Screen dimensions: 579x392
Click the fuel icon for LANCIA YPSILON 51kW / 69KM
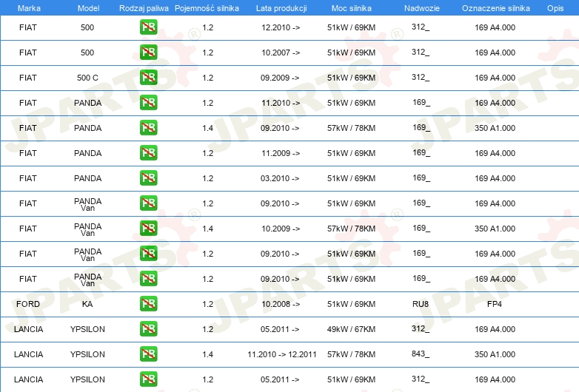click(148, 379)
